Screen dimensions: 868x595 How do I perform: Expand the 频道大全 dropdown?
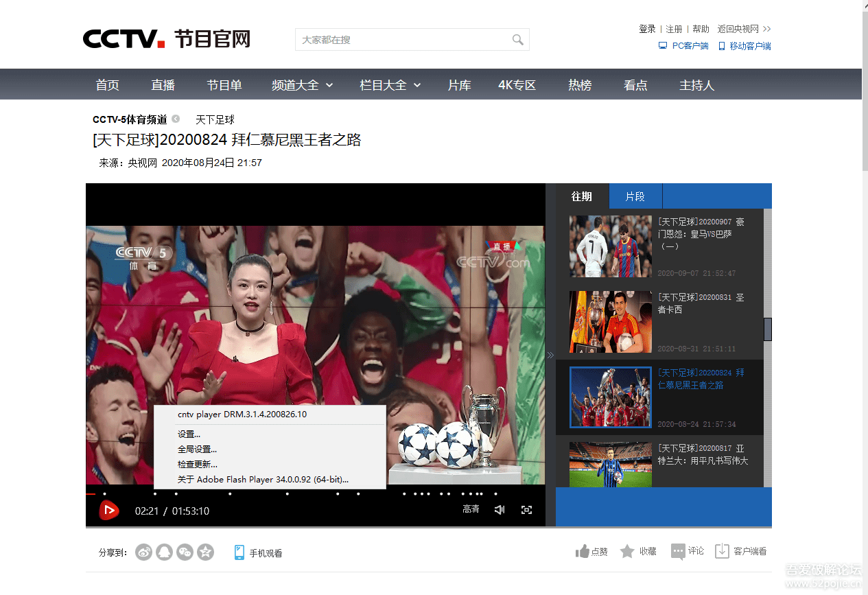[x=302, y=85]
